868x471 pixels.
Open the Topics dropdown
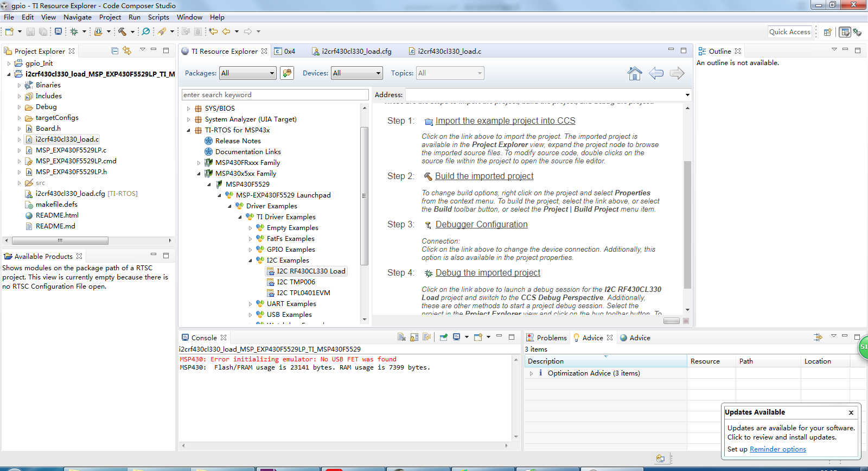coord(450,73)
